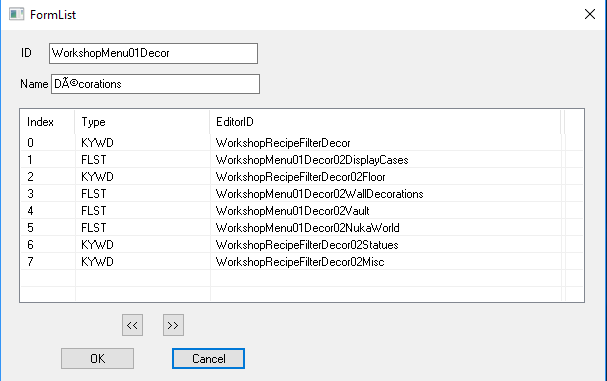
Task: Select the WorkshopMenu01Decor02WallDecorations entry
Action: tap(302, 194)
